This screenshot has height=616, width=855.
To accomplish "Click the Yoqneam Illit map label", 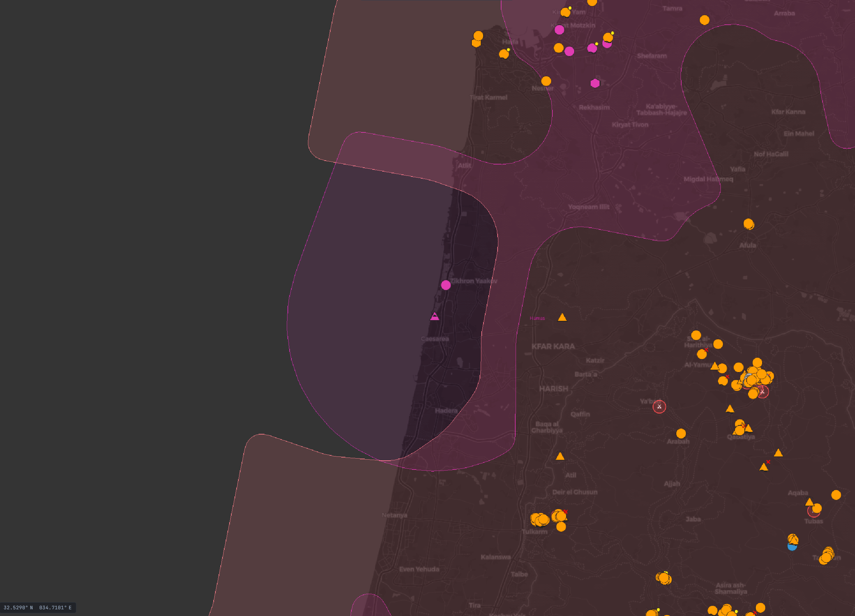I will 588,207.
